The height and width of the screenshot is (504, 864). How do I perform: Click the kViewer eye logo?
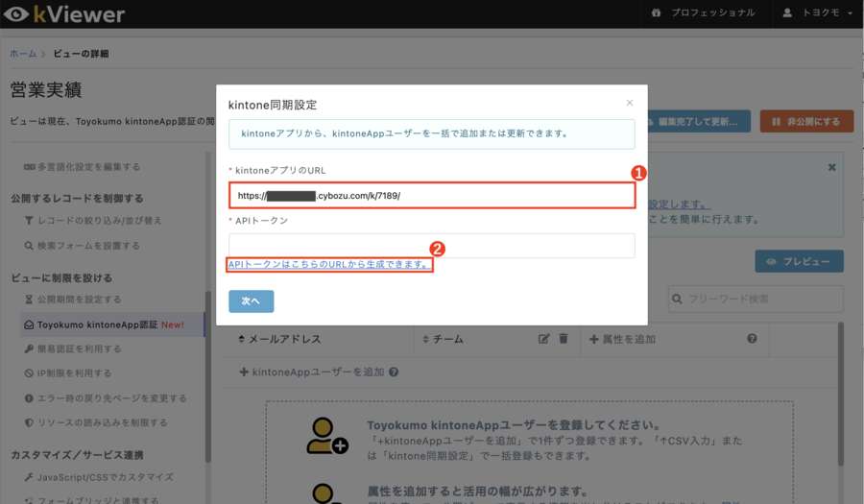click(x=16, y=14)
